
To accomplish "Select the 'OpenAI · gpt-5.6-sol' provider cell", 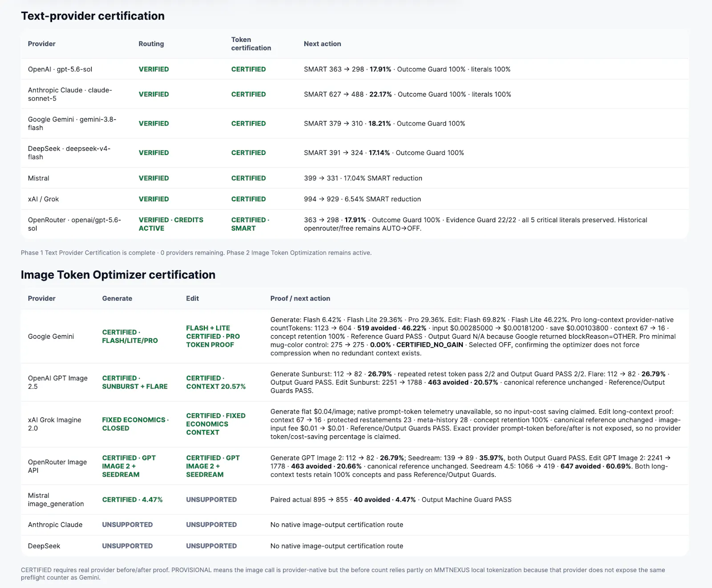I will [x=60, y=69].
